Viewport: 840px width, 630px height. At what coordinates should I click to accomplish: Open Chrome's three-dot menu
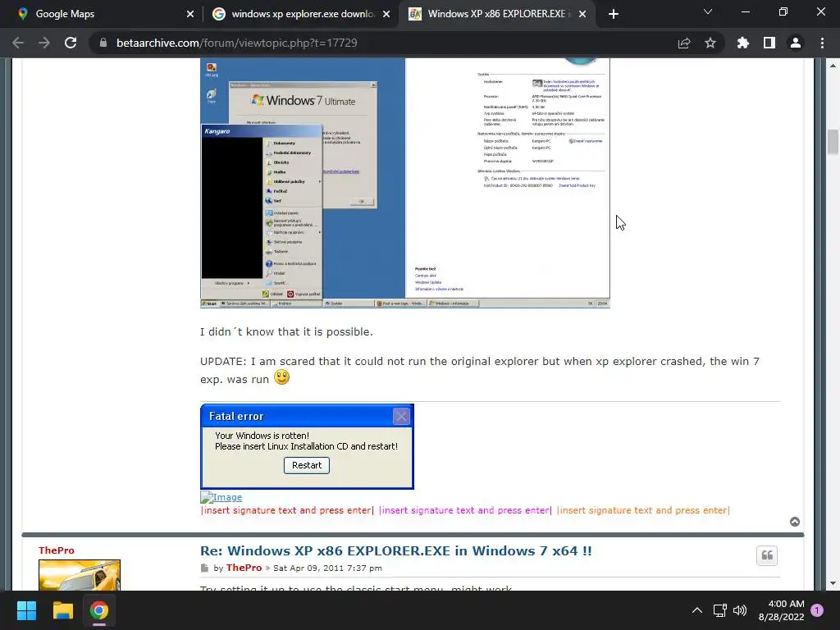tap(822, 43)
